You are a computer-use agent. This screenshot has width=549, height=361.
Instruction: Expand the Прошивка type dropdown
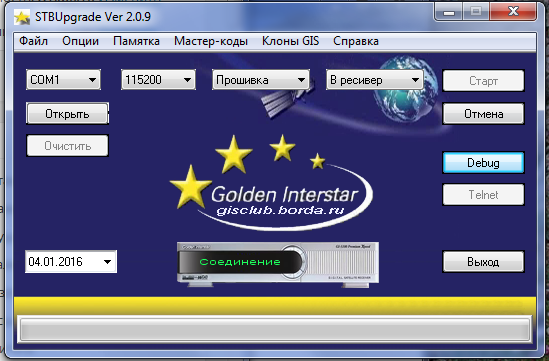click(261, 80)
